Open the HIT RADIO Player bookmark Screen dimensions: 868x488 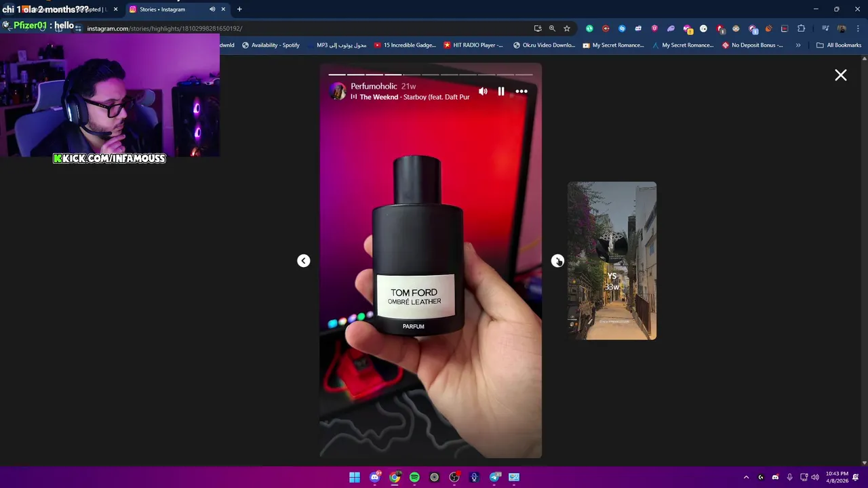pyautogui.click(x=473, y=45)
